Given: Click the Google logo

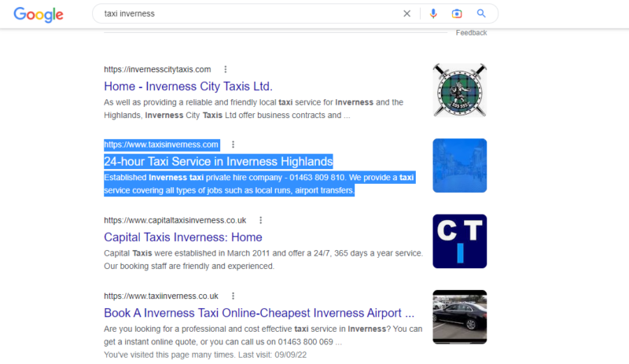Looking at the screenshot, I should (x=39, y=14).
